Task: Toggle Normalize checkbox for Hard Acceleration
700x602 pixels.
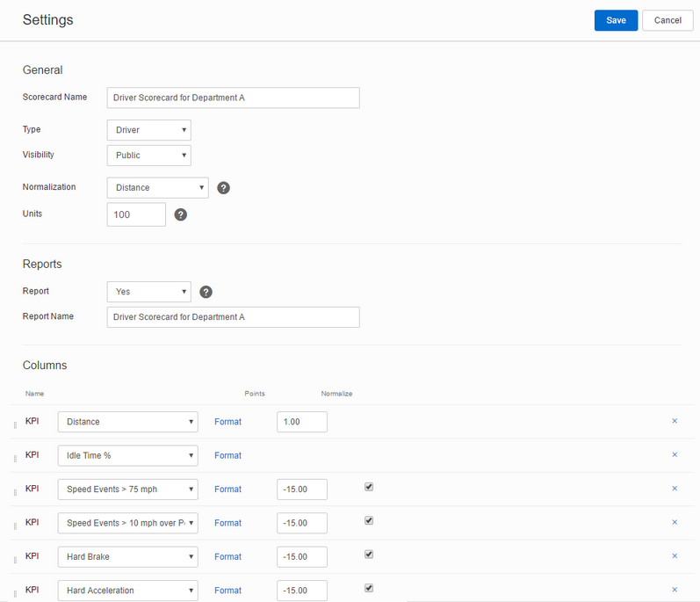Action: (x=369, y=588)
